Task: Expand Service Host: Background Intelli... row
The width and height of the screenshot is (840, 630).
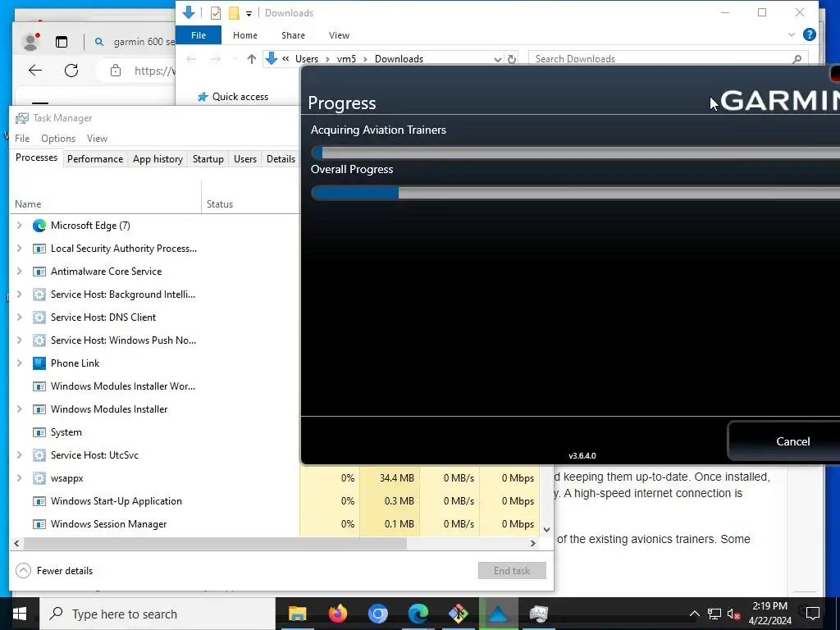Action: (x=20, y=294)
